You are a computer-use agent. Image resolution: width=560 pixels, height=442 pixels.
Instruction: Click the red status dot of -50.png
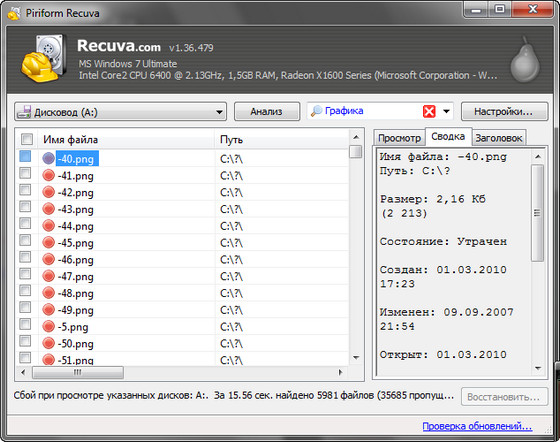point(48,343)
